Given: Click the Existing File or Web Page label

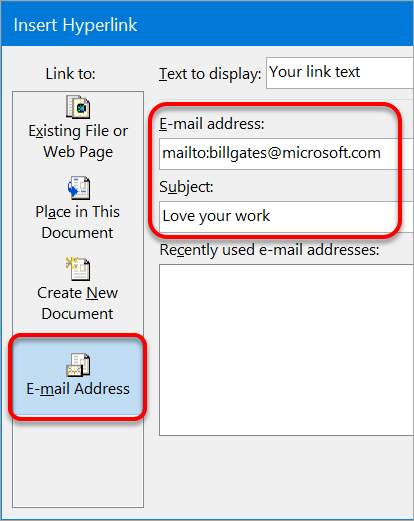Looking at the screenshot, I should 78,141.
